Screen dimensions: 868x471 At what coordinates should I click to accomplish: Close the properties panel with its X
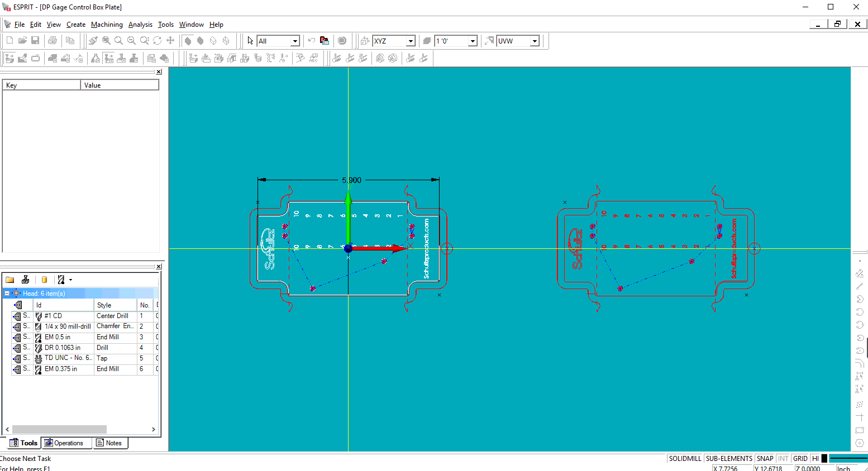tap(159, 71)
